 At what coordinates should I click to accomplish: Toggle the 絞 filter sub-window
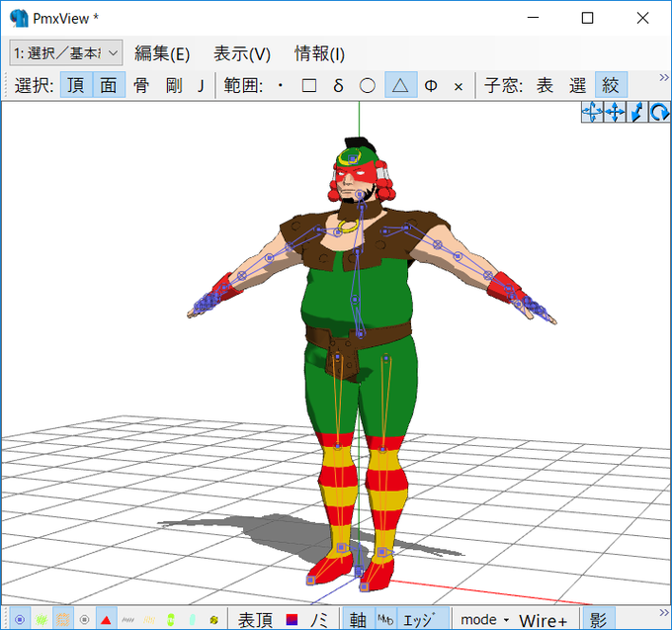coord(611,85)
